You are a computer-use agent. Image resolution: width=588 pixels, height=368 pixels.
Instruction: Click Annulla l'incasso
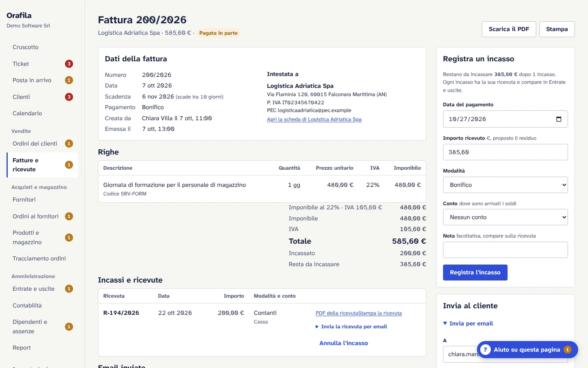pos(343,343)
